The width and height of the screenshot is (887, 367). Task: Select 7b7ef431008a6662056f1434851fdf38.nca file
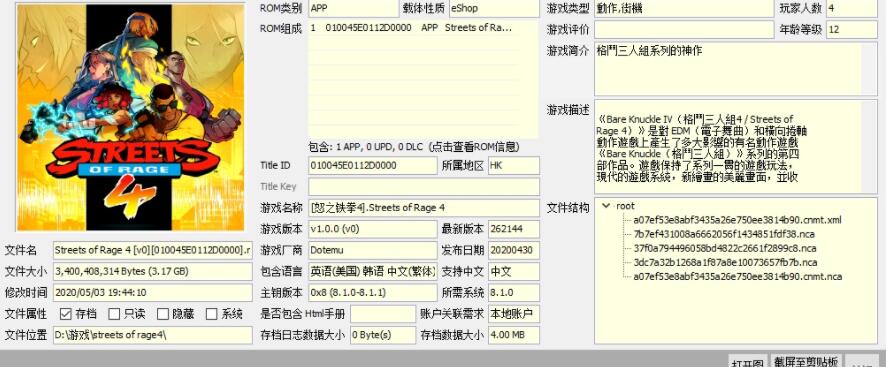[x=724, y=234]
